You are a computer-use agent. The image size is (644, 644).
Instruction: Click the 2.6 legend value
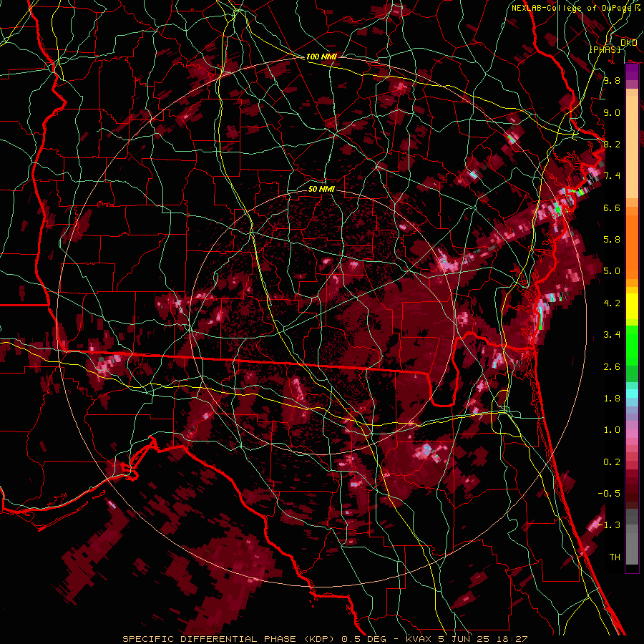pyautogui.click(x=612, y=367)
